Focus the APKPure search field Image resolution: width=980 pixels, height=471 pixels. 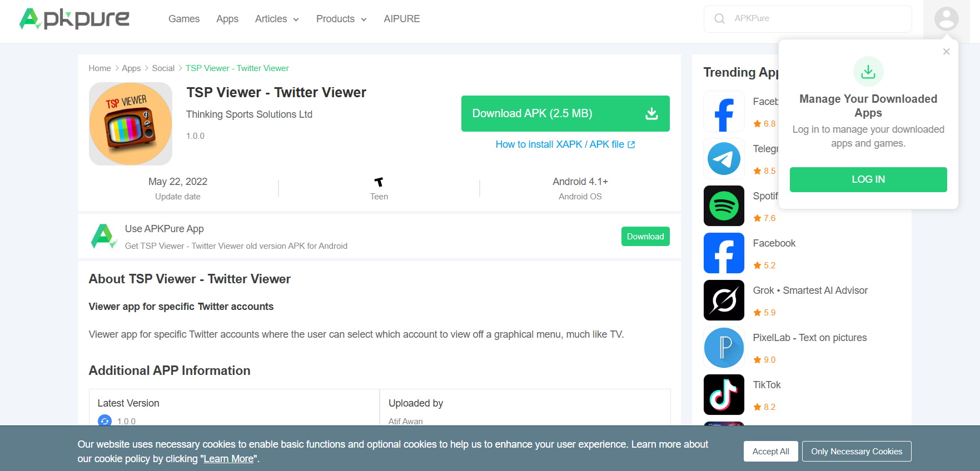808,19
